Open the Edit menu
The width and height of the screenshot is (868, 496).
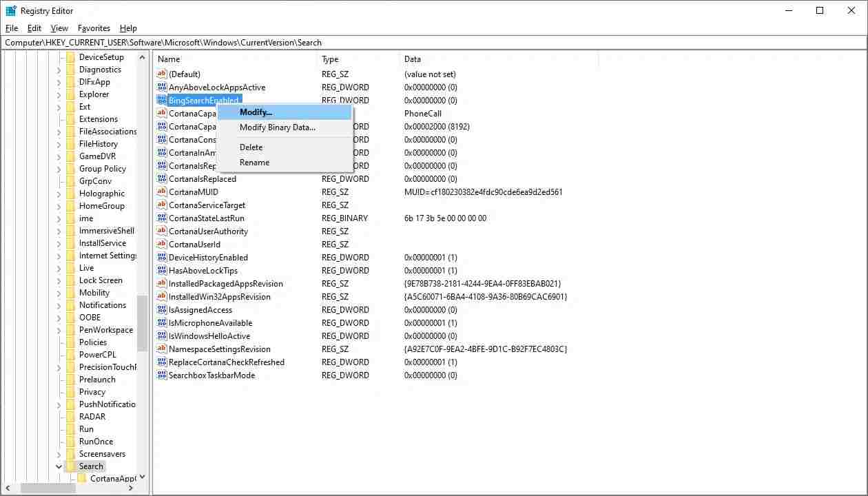[34, 28]
